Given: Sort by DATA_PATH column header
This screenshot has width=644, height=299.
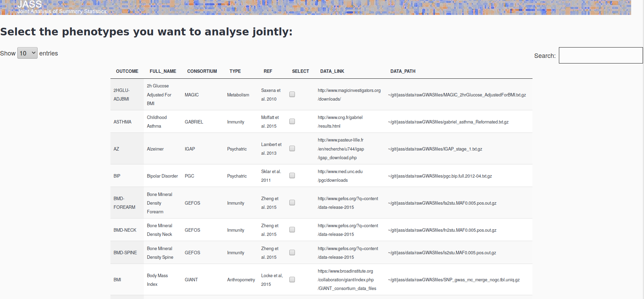Looking at the screenshot, I should tap(403, 71).
